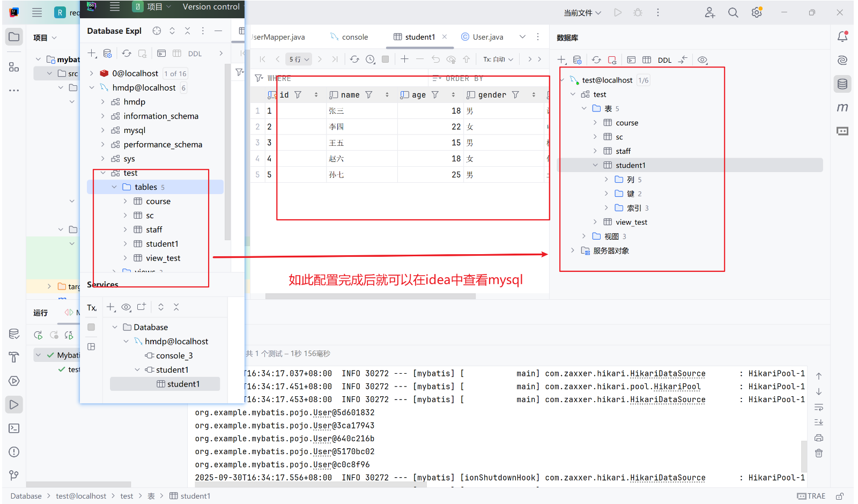The height and width of the screenshot is (504, 858).
Task: Click the Database breadcrumb in status bar
Action: click(26, 496)
